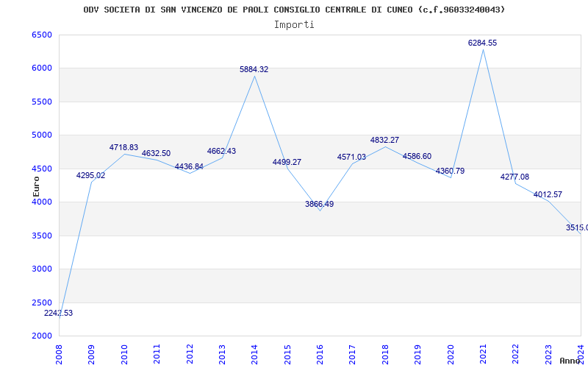Click x-axis year 2014
Image resolution: width=588 pixels, height=368 pixels.
(254, 354)
